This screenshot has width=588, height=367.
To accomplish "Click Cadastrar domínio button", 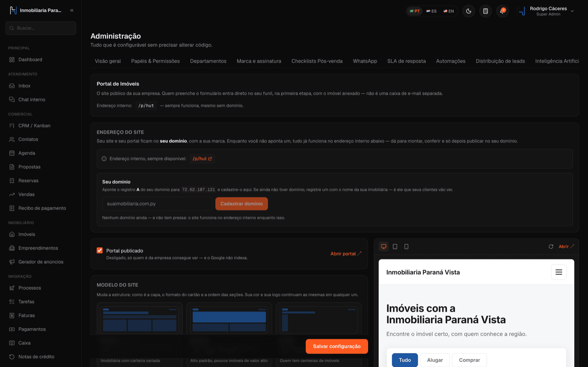I will coord(241,204).
